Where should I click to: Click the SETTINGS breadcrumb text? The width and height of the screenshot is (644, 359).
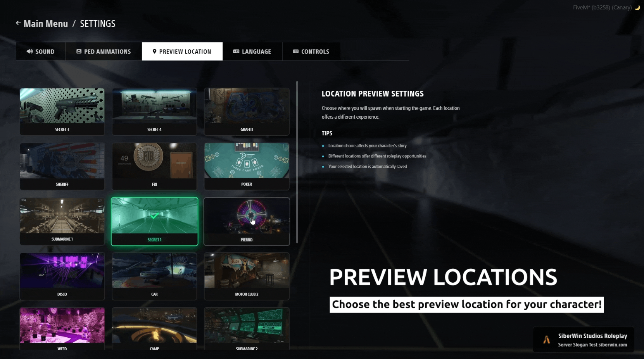click(x=98, y=24)
